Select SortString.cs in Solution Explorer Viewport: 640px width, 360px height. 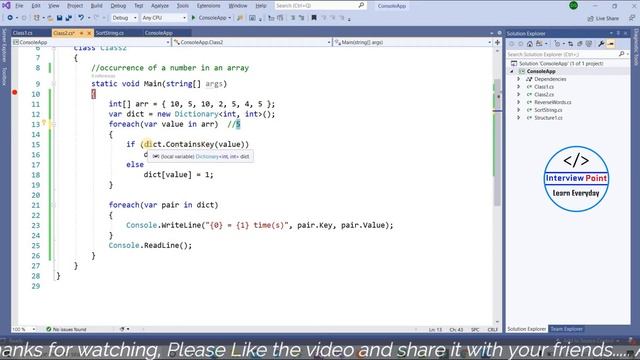coord(548,110)
